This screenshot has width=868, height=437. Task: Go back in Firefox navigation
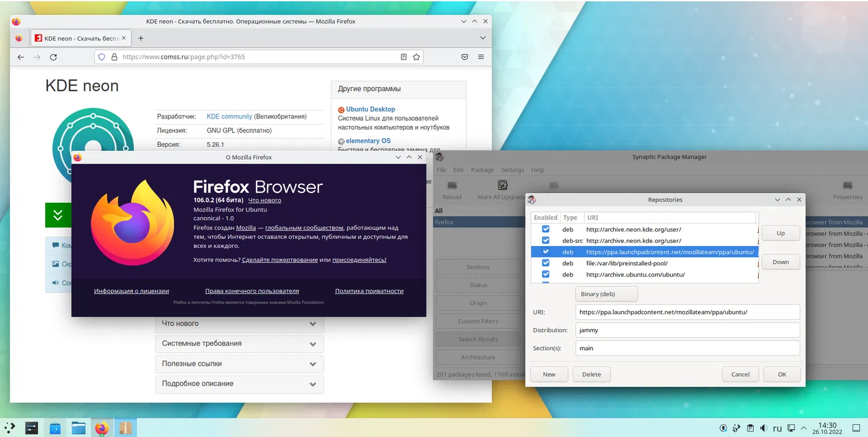[21, 57]
